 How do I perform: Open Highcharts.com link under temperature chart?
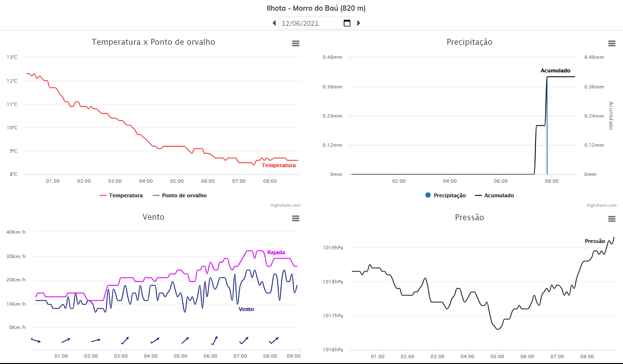285,205
